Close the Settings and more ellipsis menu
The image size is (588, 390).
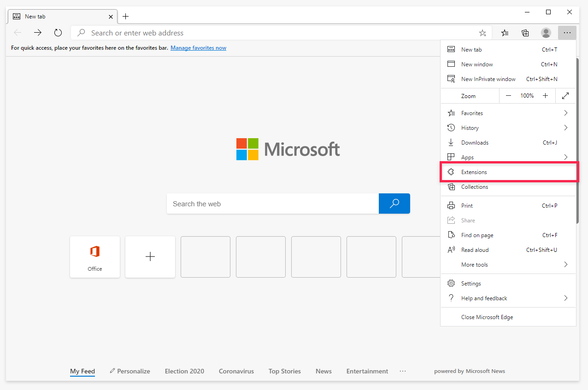tap(567, 33)
